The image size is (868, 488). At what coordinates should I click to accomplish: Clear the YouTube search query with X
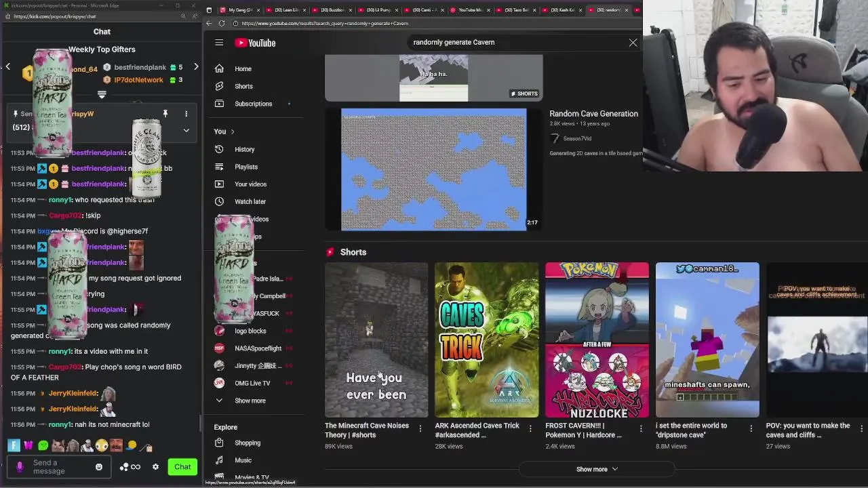coord(633,43)
